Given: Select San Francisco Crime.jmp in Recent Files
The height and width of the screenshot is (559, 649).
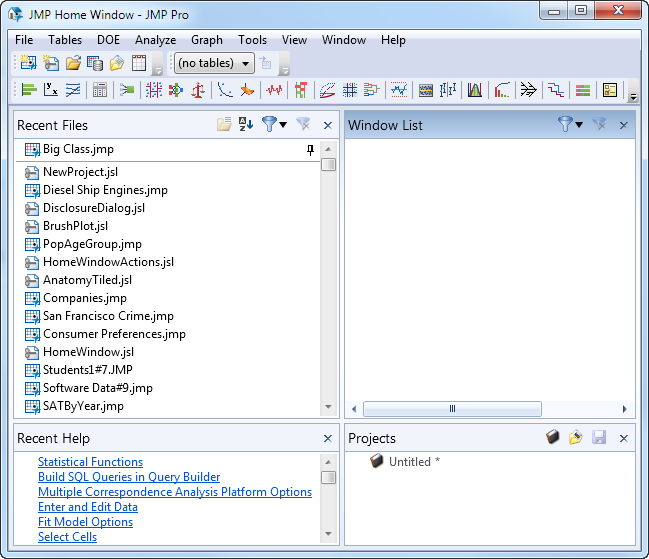Looking at the screenshot, I should point(99,316).
